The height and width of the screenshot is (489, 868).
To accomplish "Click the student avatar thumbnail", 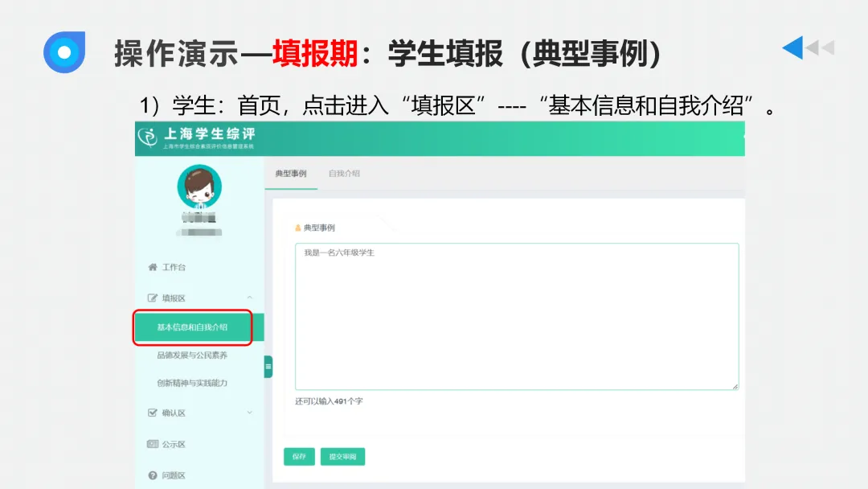I will (201, 187).
